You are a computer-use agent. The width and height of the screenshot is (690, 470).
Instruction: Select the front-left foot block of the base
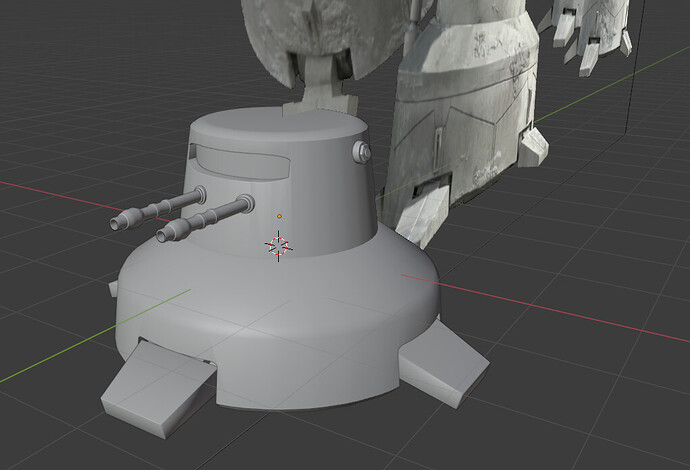pyautogui.click(x=159, y=389)
